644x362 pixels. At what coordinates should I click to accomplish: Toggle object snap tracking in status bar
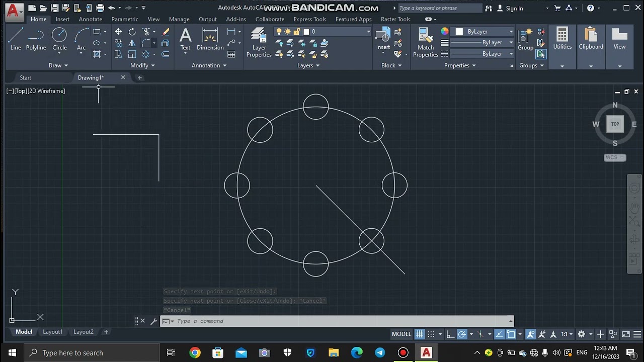499,334
